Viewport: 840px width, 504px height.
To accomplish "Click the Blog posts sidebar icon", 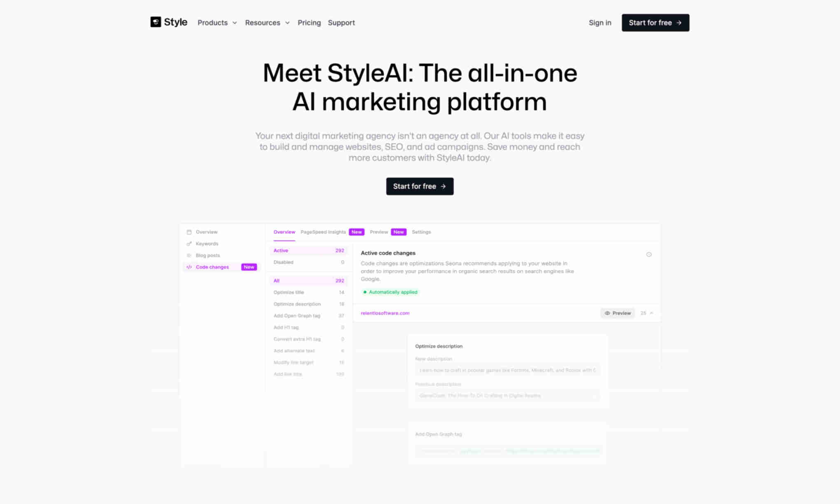I will point(189,255).
